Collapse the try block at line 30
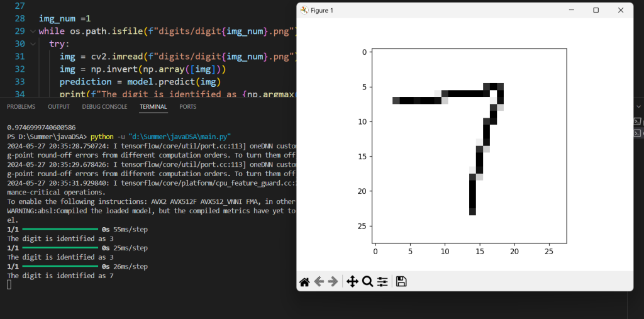The height and width of the screenshot is (319, 644). click(x=33, y=43)
